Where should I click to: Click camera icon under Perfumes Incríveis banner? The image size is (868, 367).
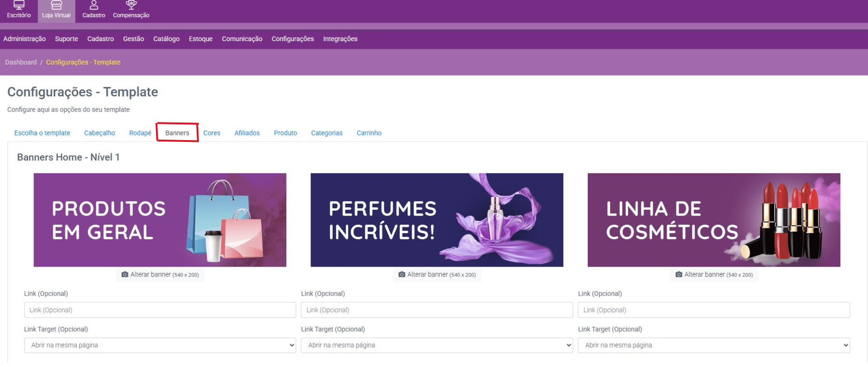(401, 275)
